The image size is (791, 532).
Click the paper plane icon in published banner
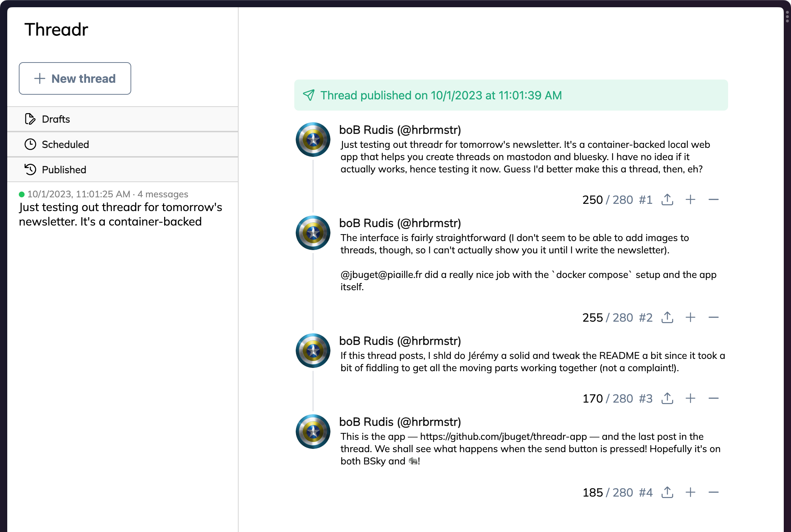[309, 95]
